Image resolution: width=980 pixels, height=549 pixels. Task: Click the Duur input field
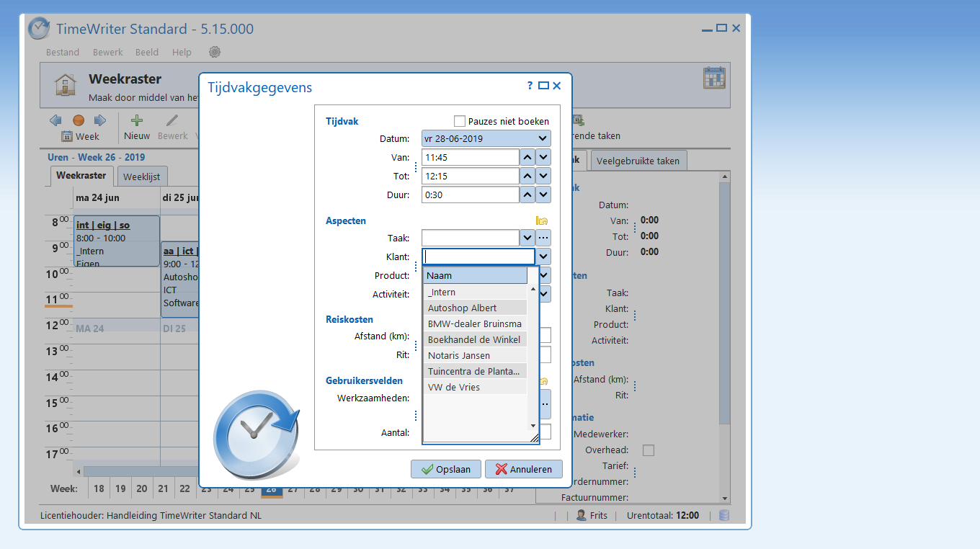click(471, 195)
